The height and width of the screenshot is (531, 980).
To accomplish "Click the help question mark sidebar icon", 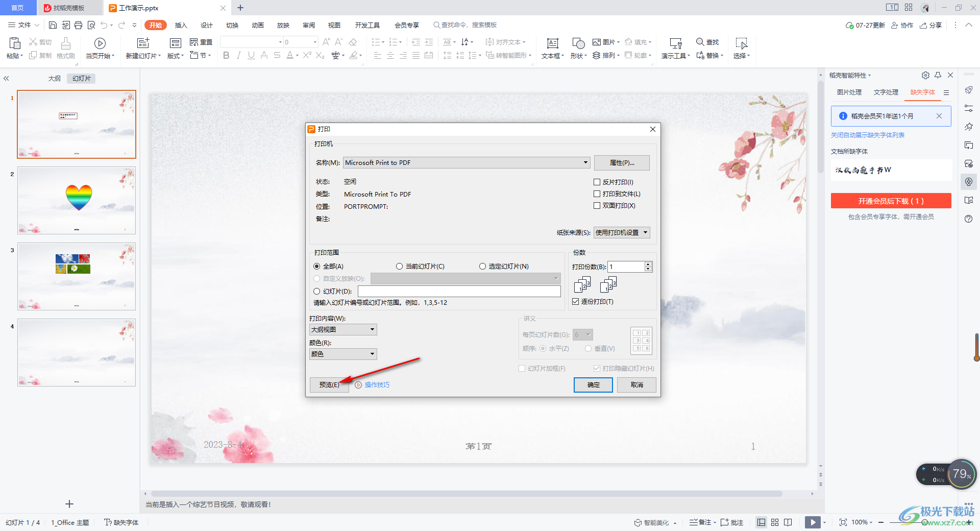I will coord(969,219).
